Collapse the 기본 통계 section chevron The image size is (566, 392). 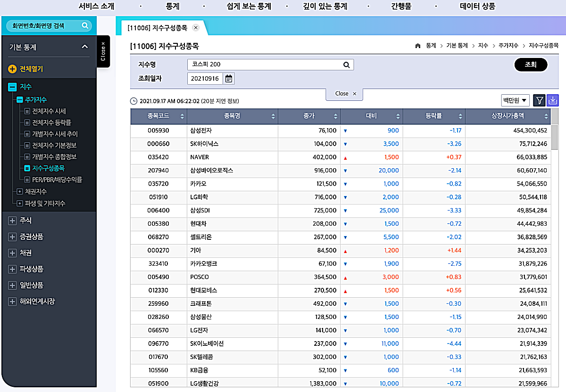coord(85,47)
